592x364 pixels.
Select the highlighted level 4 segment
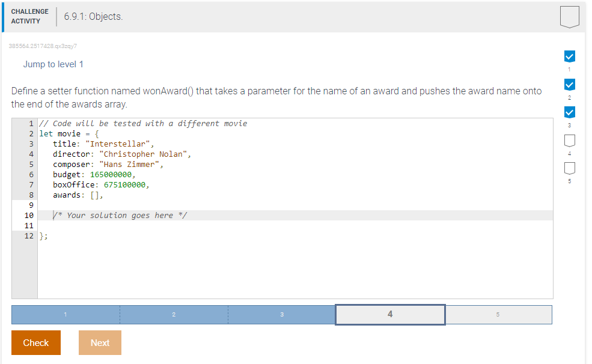point(389,314)
